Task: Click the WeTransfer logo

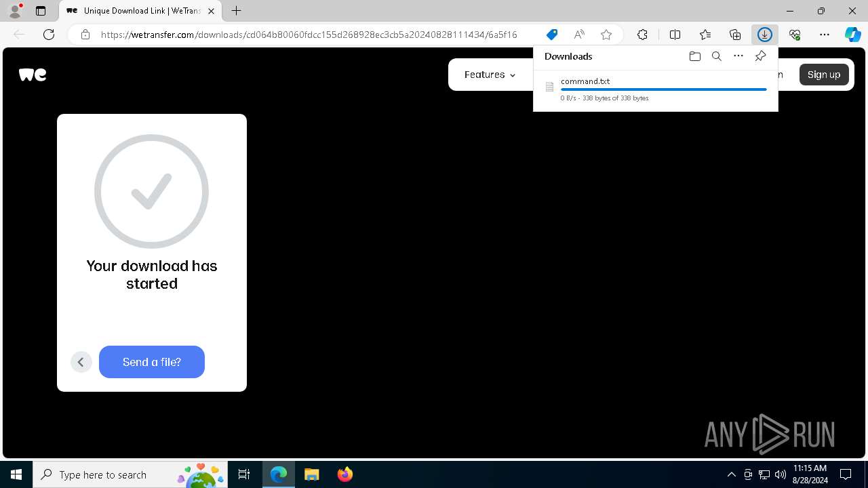Action: pos(33,75)
